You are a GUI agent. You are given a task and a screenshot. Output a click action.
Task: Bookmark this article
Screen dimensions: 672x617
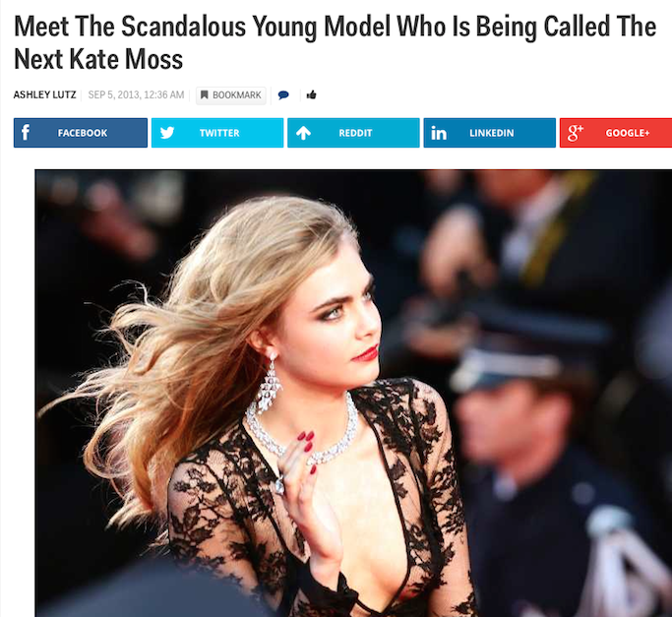click(231, 95)
